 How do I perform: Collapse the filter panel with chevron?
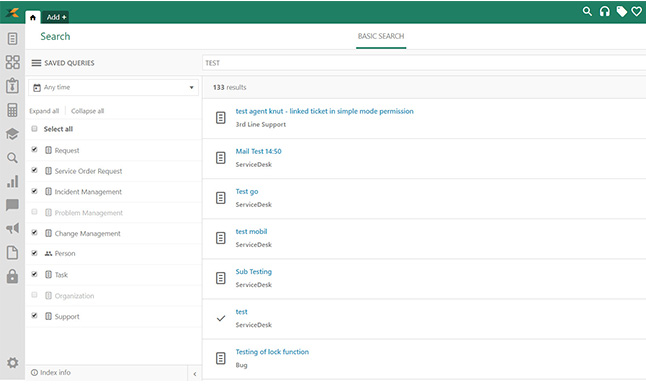click(194, 374)
